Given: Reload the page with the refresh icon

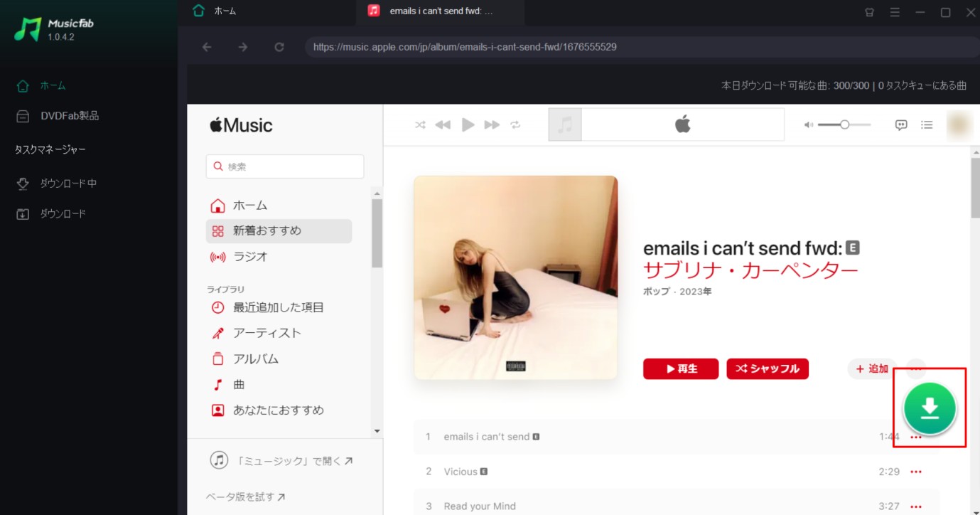Looking at the screenshot, I should point(279,47).
